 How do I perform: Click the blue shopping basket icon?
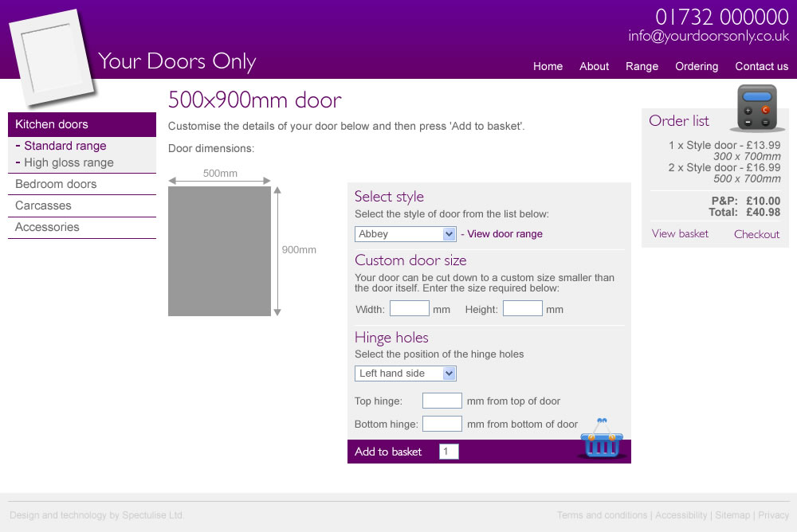click(601, 439)
